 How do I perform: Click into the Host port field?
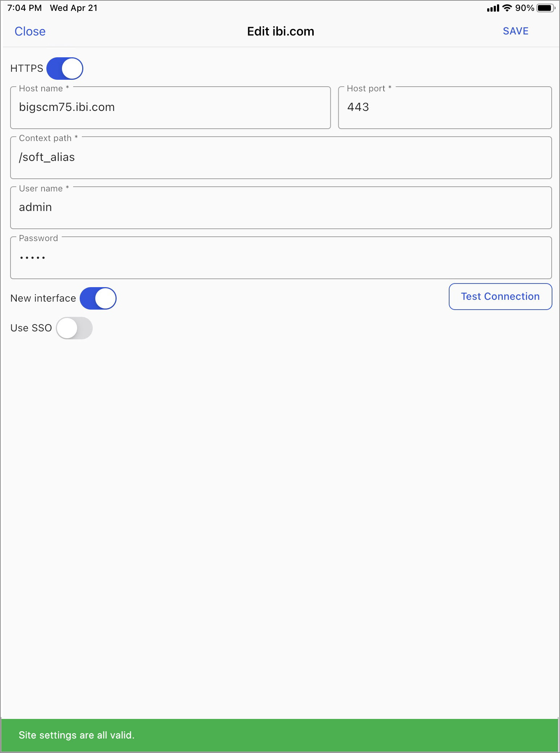[x=445, y=108]
